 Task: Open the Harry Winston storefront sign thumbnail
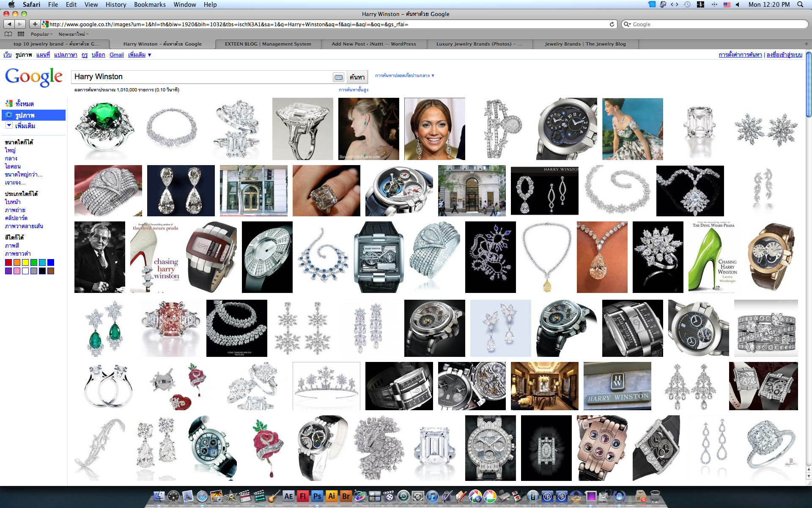(617, 386)
